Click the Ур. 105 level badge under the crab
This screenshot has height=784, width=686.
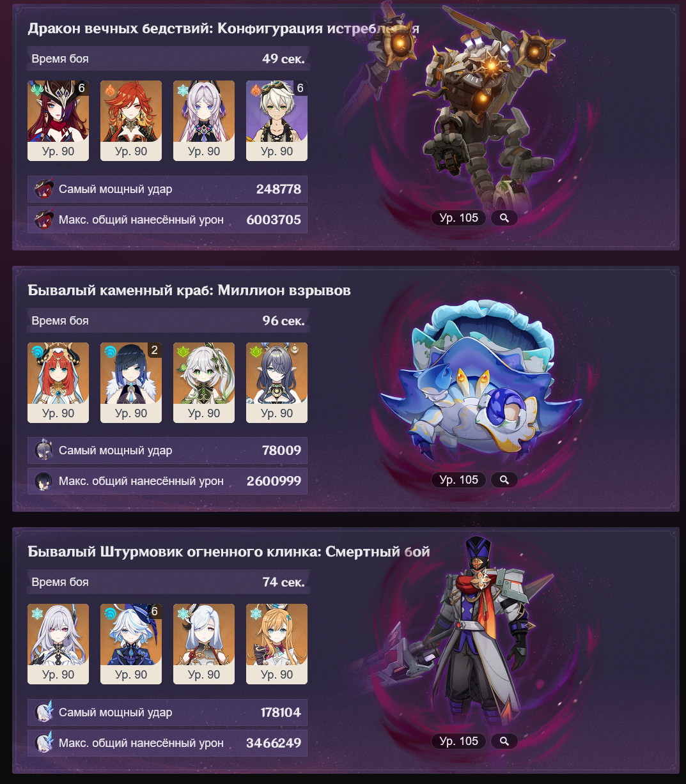pyautogui.click(x=459, y=480)
